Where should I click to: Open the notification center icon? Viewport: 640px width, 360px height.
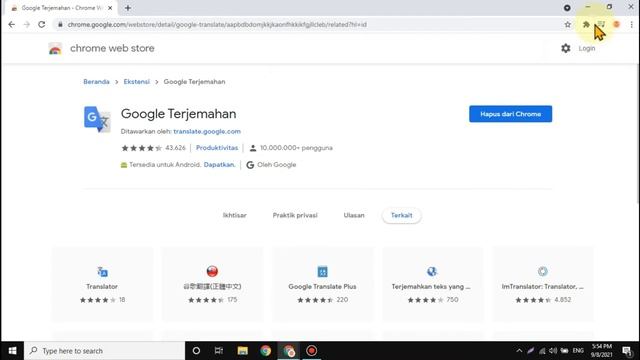627,351
